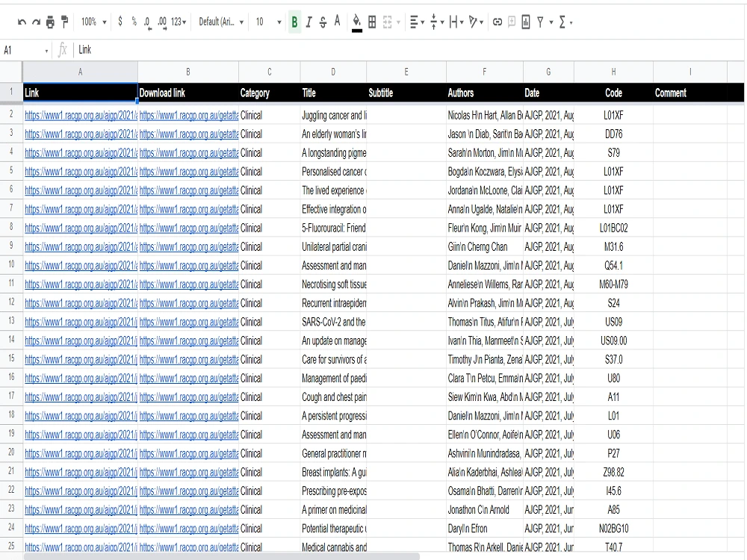
Task: Open the 123 number format menu
Action: (179, 22)
